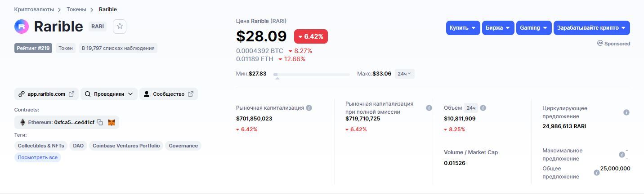Show info for Максимальное предложение
Screen dimensions: 644x196
[622, 155]
